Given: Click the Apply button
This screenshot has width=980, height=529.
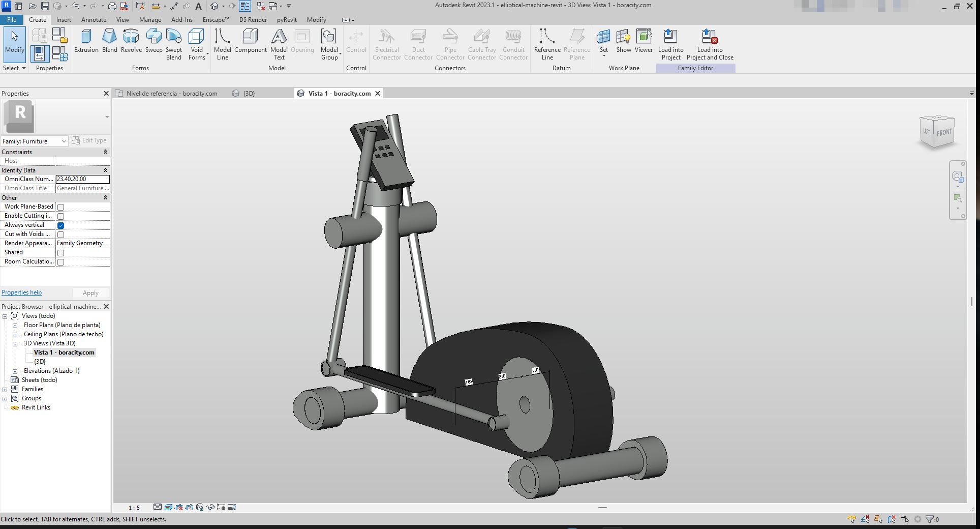Looking at the screenshot, I should point(90,293).
